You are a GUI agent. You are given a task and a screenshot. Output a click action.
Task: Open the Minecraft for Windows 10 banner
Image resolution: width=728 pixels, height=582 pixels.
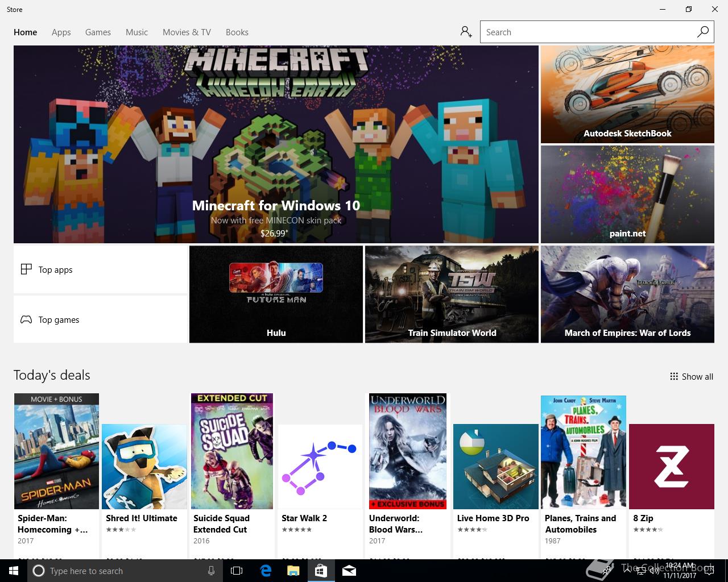click(276, 144)
